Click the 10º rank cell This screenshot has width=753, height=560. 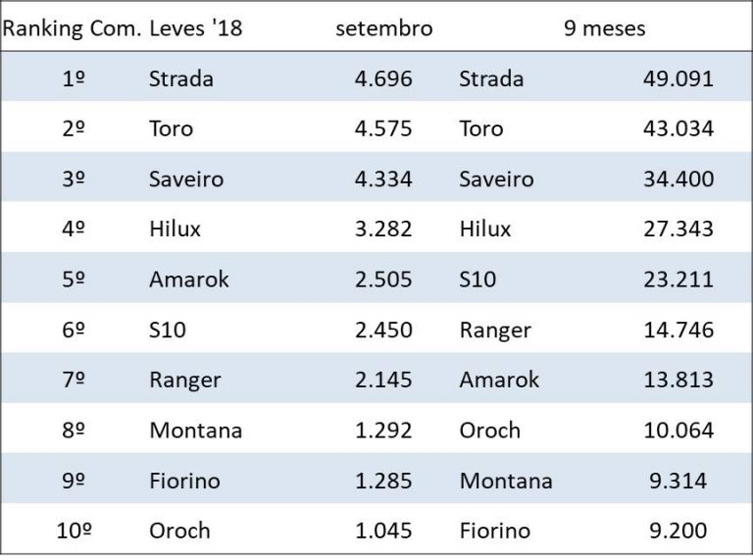pyautogui.click(x=74, y=531)
